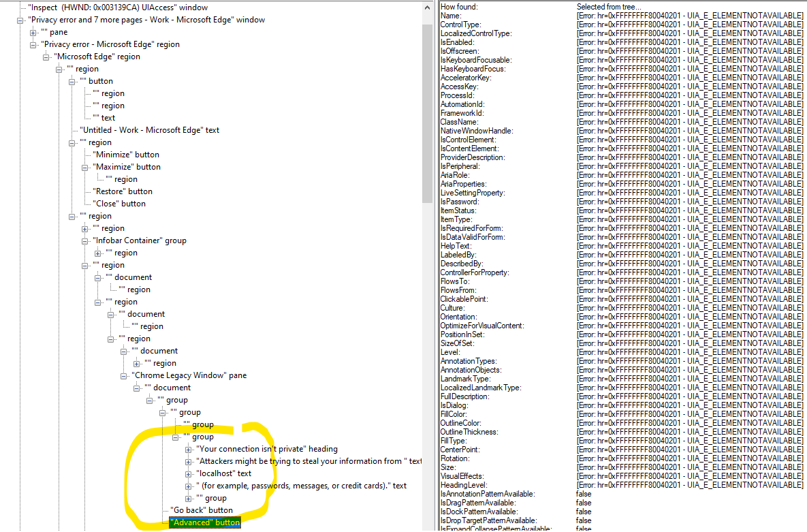
Task: Select "Untitled - Work - Microsoft Edge" text item
Action: [x=149, y=130]
